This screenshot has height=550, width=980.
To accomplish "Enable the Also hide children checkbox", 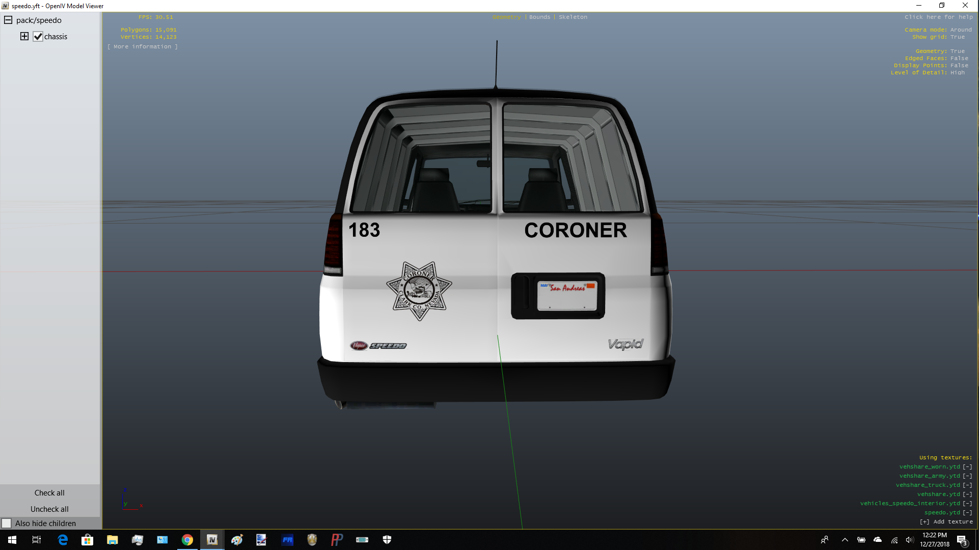I will coord(7,524).
